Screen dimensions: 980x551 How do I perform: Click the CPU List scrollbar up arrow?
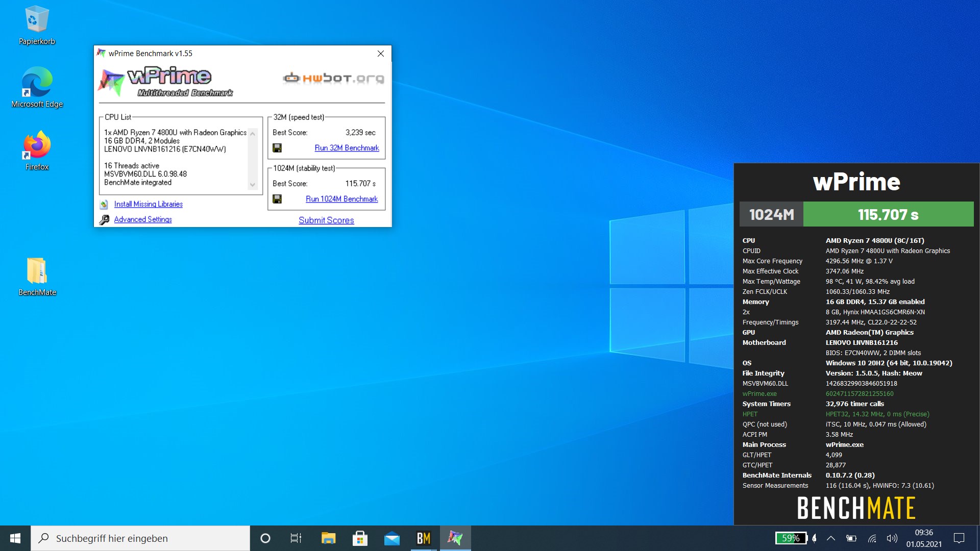coord(252,133)
